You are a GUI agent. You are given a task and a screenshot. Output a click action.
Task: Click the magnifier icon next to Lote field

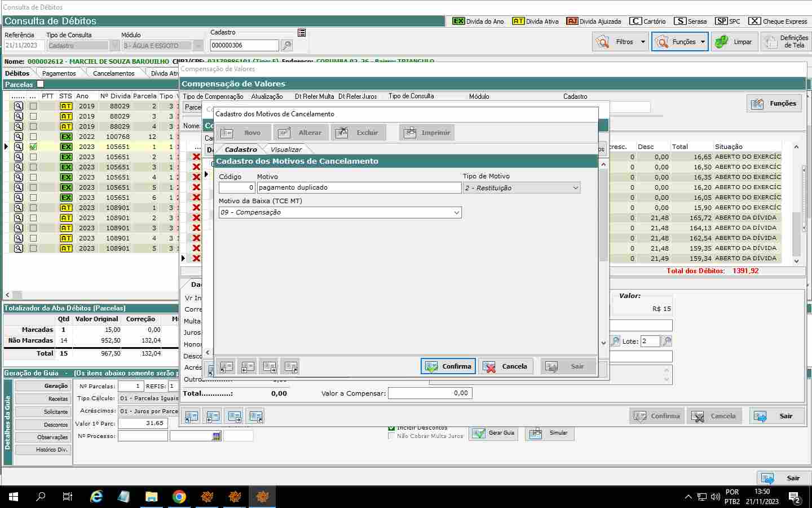pos(667,341)
